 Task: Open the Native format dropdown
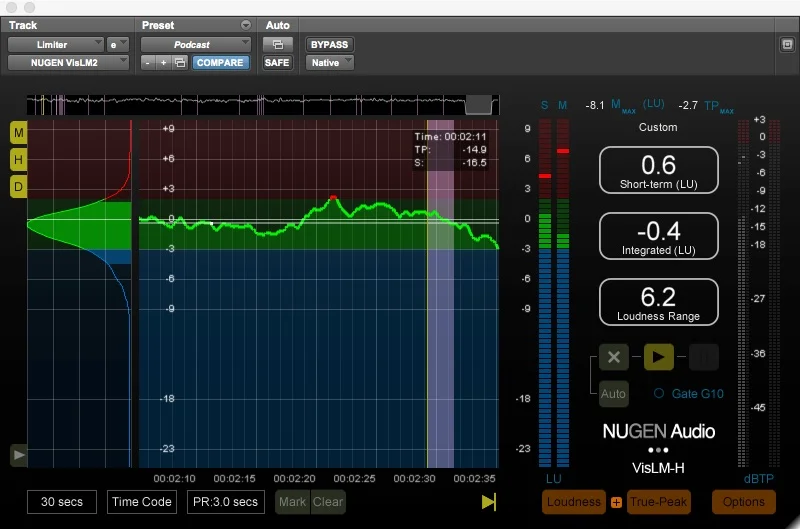tap(330, 62)
